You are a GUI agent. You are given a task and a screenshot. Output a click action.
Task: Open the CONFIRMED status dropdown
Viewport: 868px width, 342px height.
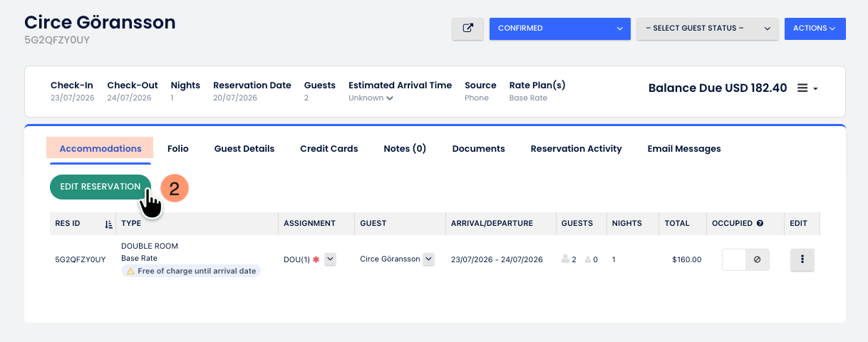(560, 28)
